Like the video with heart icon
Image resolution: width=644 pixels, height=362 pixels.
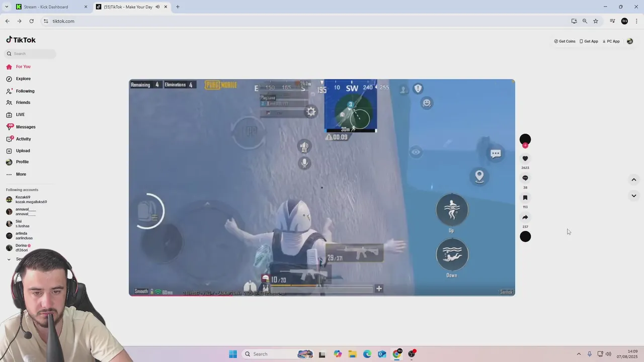point(525,158)
